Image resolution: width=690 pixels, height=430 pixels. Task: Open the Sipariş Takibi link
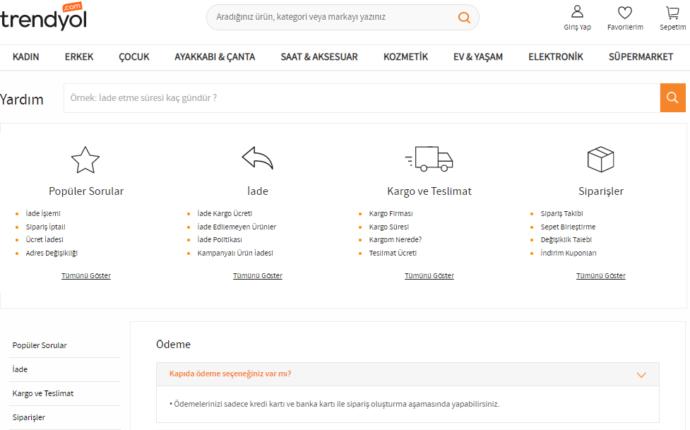pyautogui.click(x=562, y=213)
